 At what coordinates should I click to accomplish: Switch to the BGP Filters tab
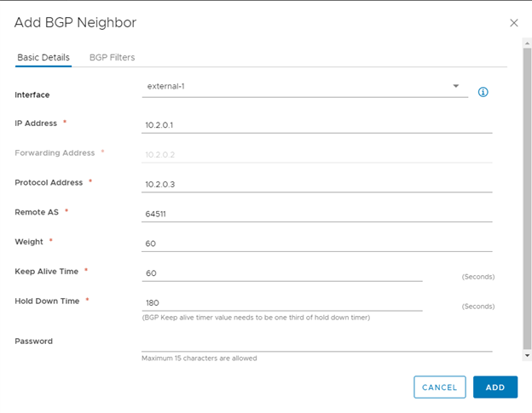(112, 57)
